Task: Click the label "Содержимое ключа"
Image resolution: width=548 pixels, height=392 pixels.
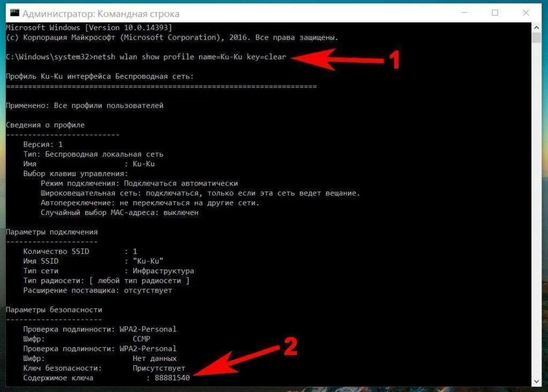Action: tap(58, 378)
